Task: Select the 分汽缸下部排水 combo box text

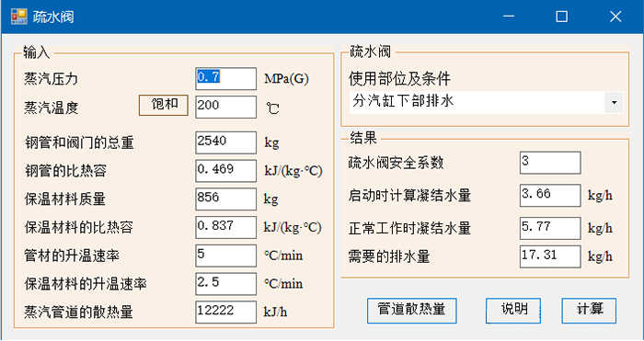Action: click(x=403, y=101)
